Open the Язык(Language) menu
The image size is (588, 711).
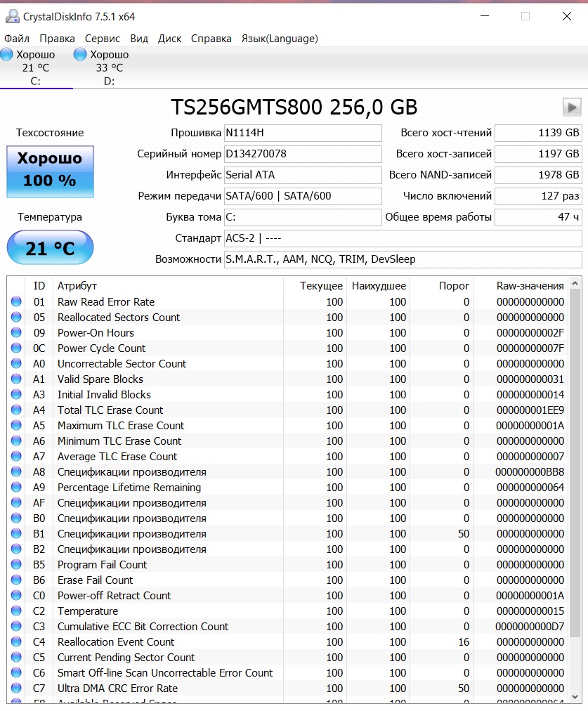pos(280,39)
